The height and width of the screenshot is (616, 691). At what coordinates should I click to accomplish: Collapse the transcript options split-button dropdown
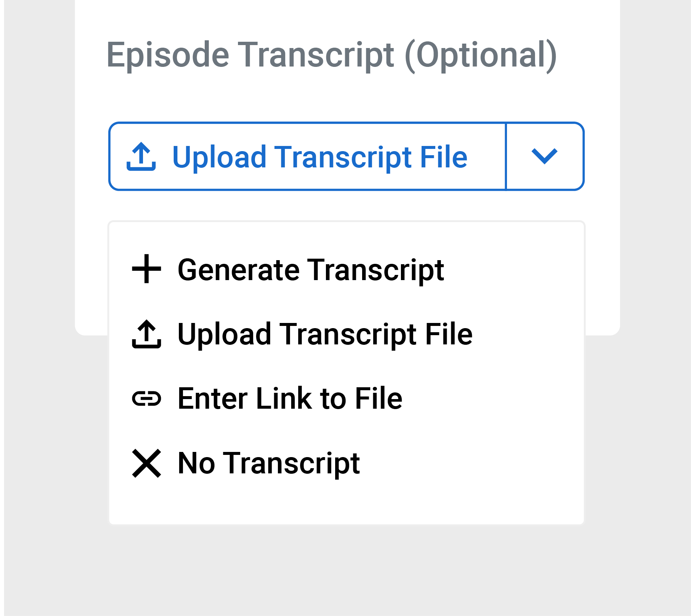(x=545, y=156)
